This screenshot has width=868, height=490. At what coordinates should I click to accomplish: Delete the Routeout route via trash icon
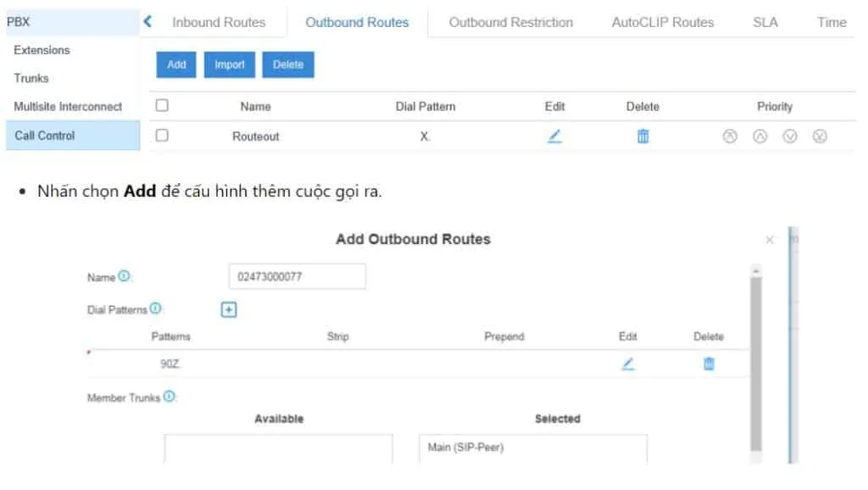click(x=643, y=136)
